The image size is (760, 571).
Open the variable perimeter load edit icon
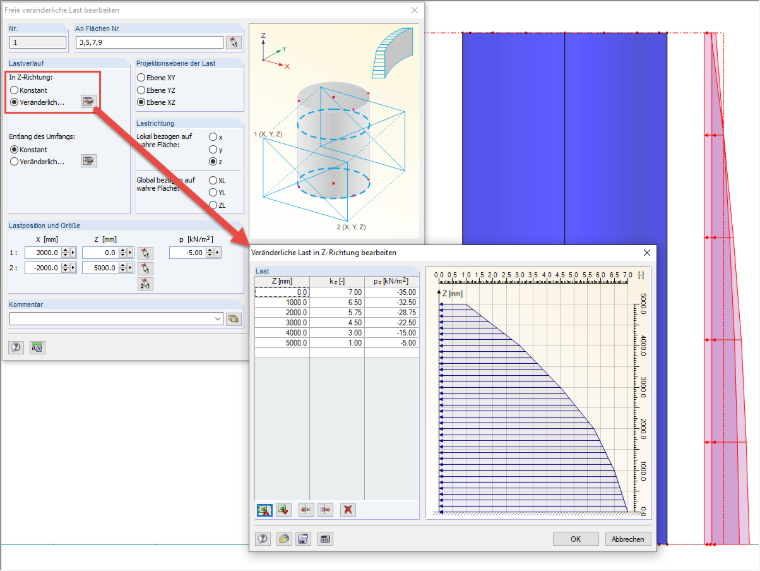coord(88,161)
